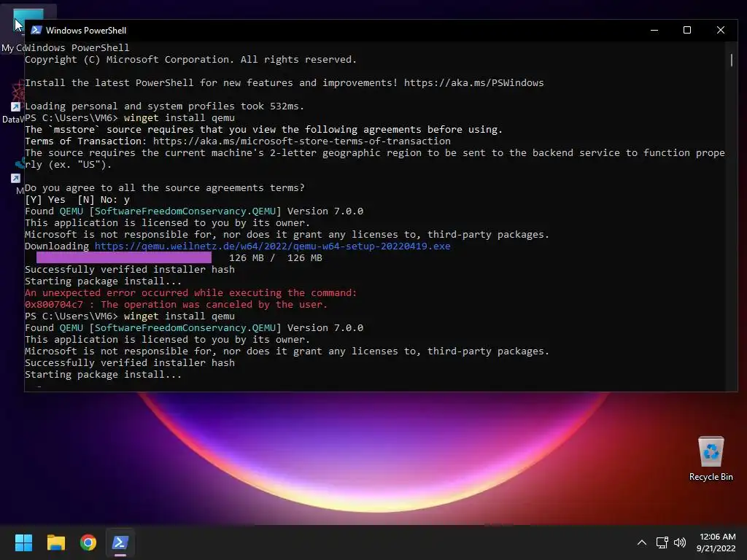Click the 'Copyright (C) Microsoft Corporation' line
This screenshot has width=747, height=560.
[x=190, y=60]
